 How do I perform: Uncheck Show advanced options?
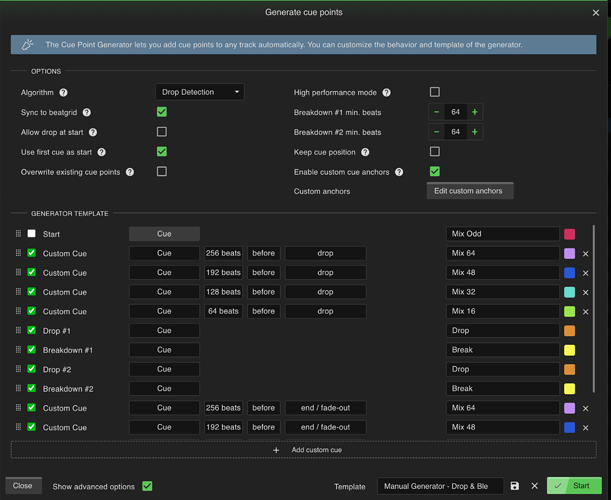[x=147, y=486]
